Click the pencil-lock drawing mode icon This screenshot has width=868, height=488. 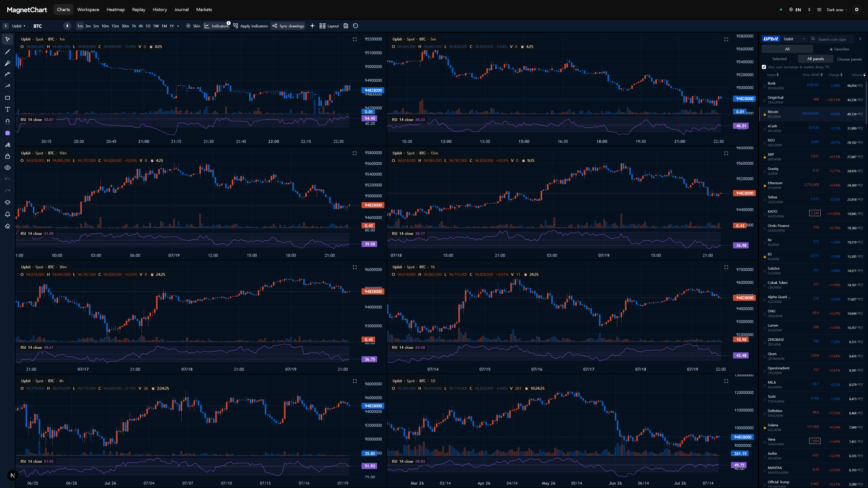7,145
